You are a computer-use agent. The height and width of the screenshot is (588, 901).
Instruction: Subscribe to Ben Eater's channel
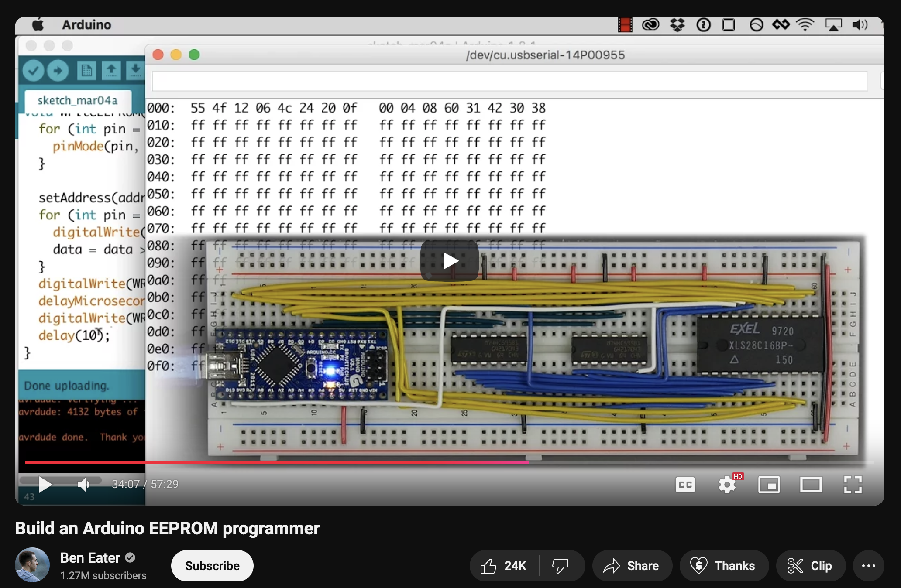coord(212,566)
